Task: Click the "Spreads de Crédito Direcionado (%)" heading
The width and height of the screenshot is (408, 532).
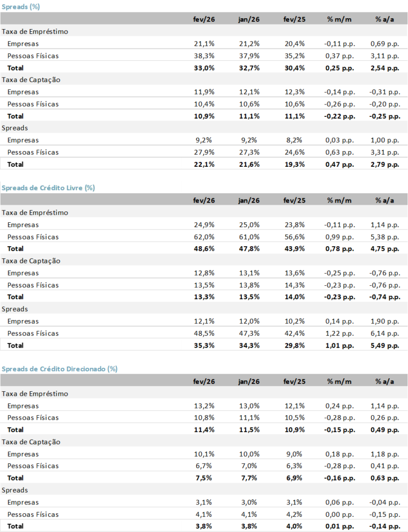Action: click(60, 369)
